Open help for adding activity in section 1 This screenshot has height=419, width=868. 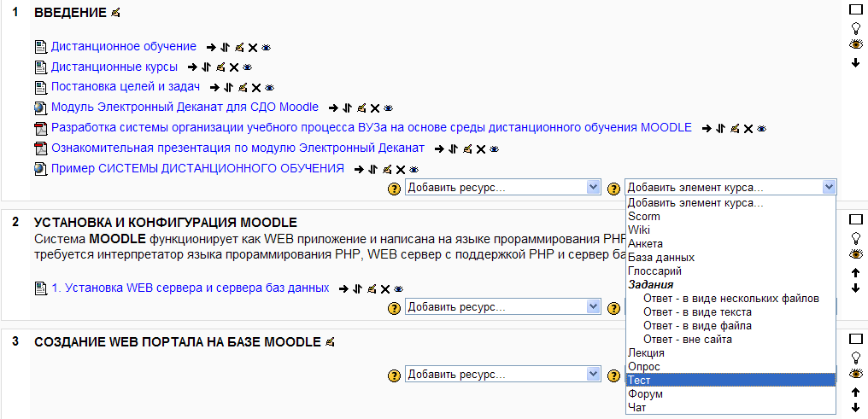point(613,189)
